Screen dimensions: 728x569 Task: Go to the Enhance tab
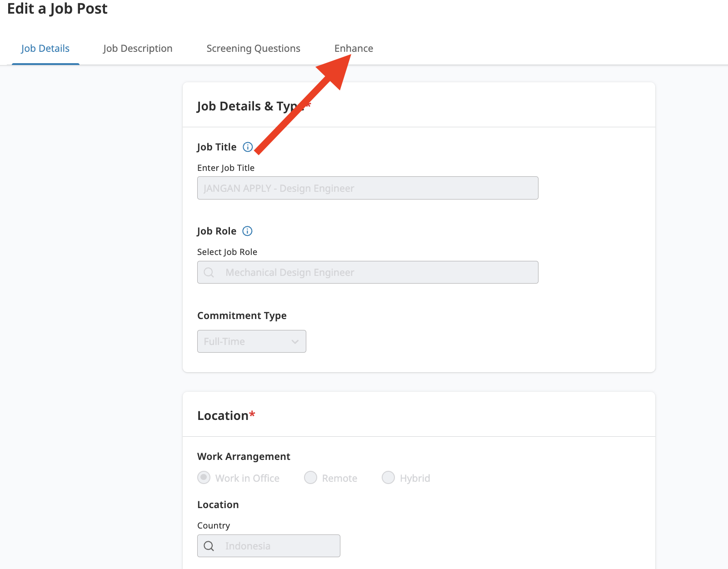(x=354, y=49)
